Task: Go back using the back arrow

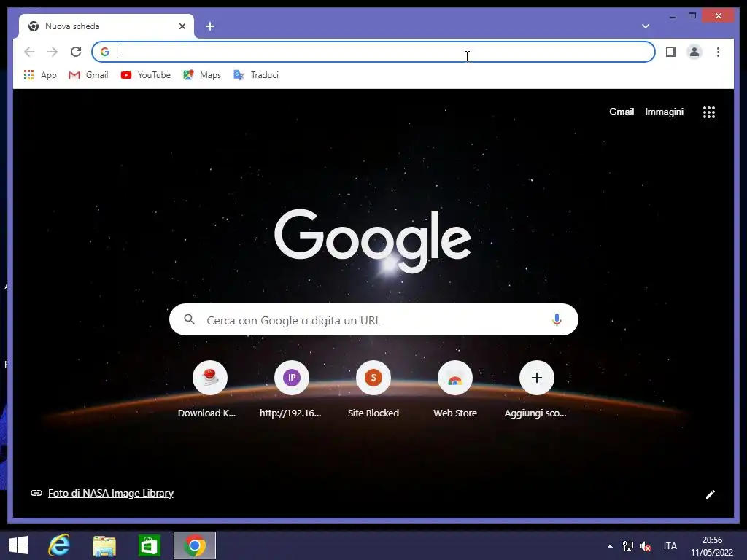Action: [x=29, y=52]
